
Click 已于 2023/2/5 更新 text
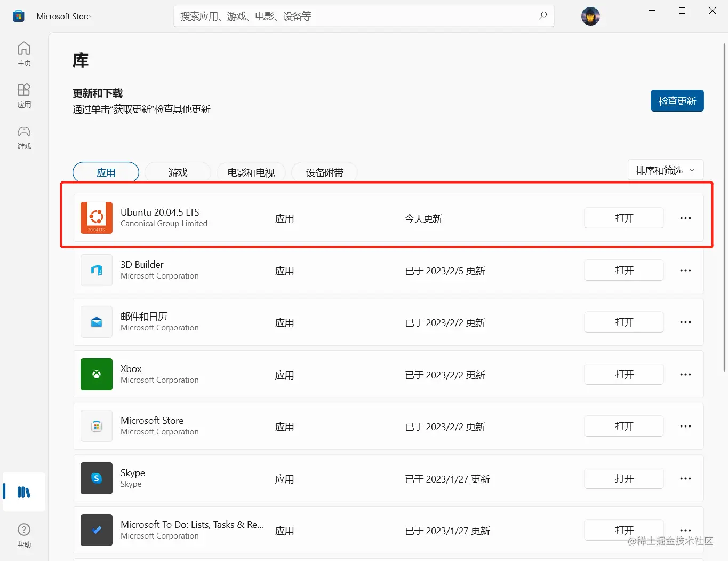tap(445, 271)
